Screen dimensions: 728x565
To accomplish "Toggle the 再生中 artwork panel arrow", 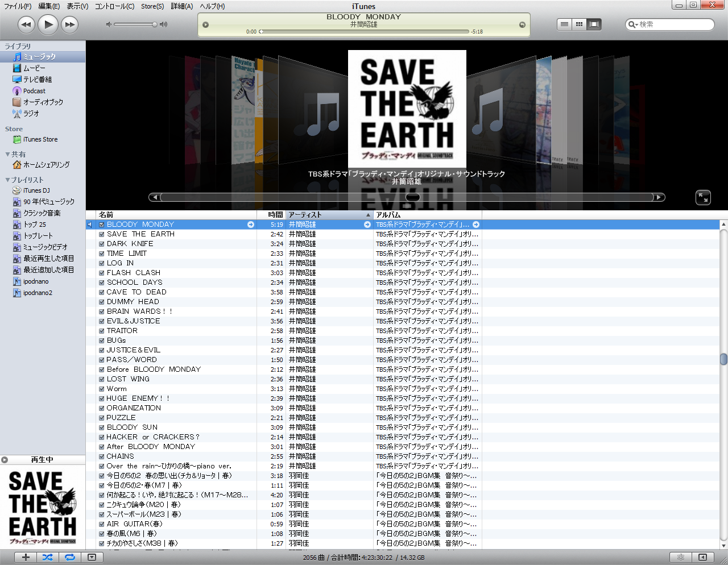I will [5, 460].
